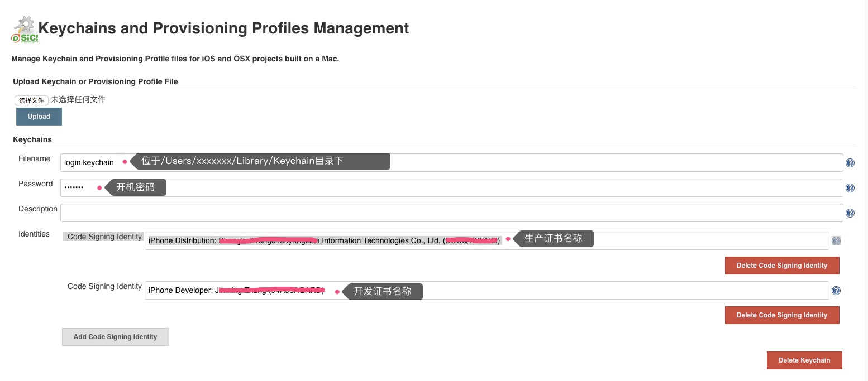Select the iPhone Distribution identity text field
868x381 pixels.
coord(487,240)
